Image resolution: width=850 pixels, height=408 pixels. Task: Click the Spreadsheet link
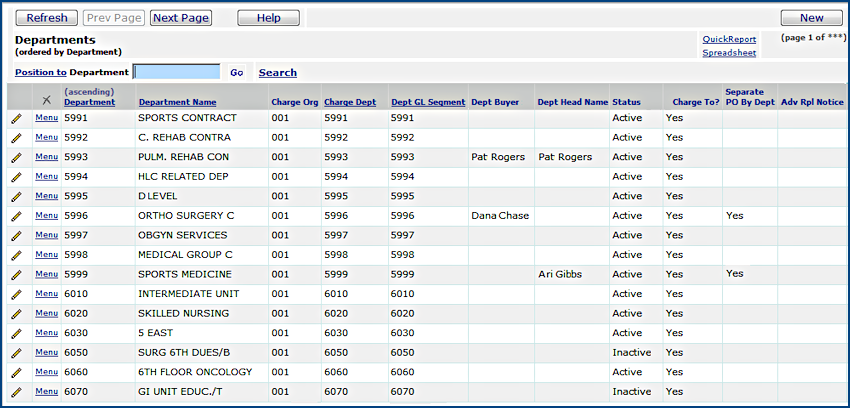click(x=729, y=53)
